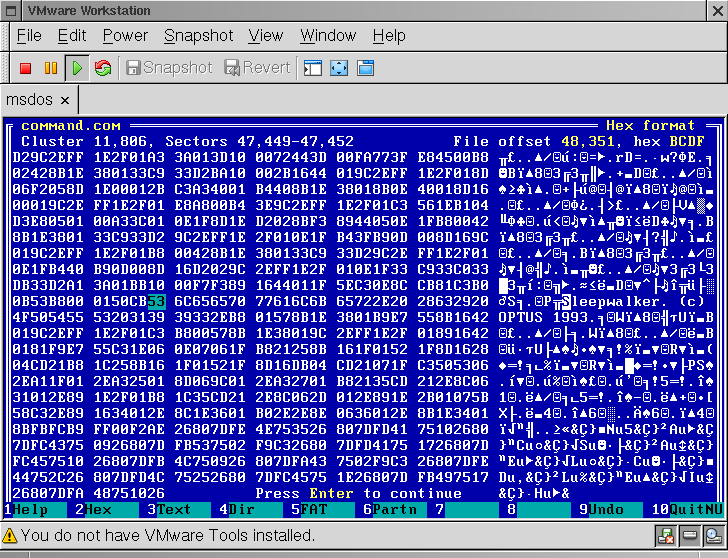This screenshot has width=728, height=558.
Task: Click hex group FC457510
Action: coord(48,461)
